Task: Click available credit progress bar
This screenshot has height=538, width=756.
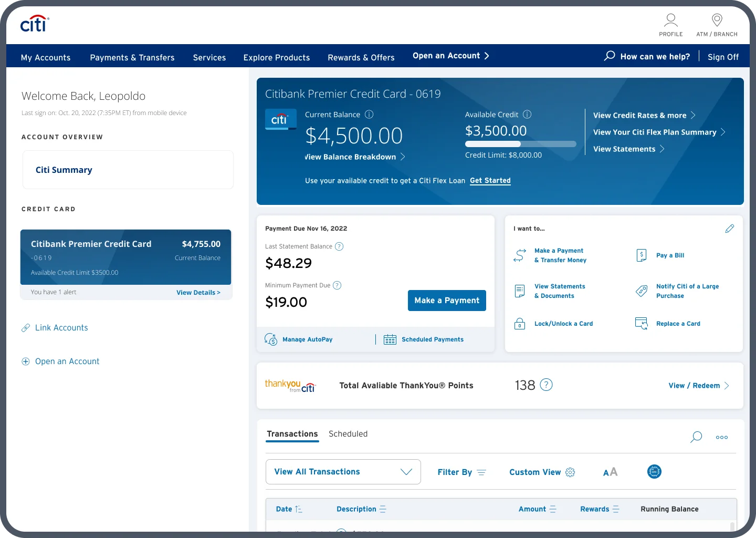Action: tap(521, 144)
